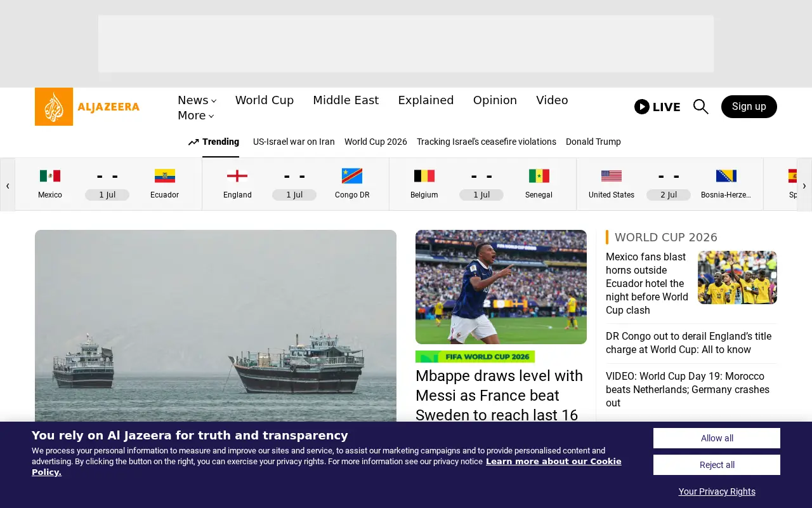Click the LIVE text label
The height and width of the screenshot is (508, 812).
[667, 107]
